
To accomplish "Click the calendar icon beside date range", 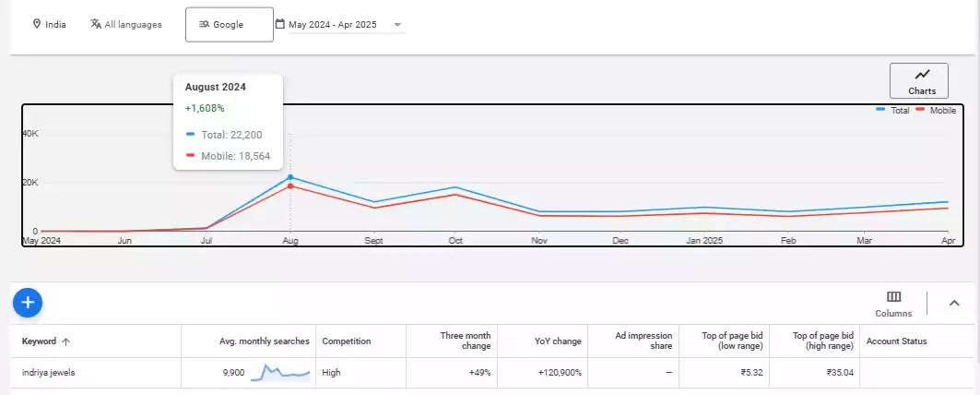I will [280, 24].
